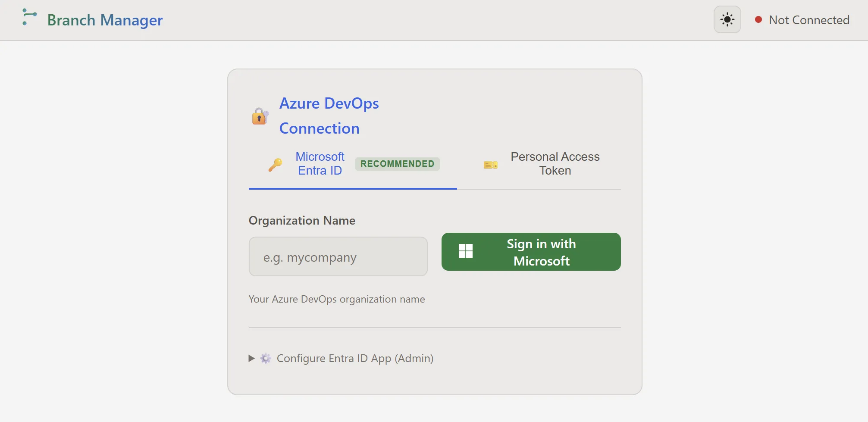Click the Windows logo on the sign-in button
Screen dimensions: 868x422
[x=466, y=251]
